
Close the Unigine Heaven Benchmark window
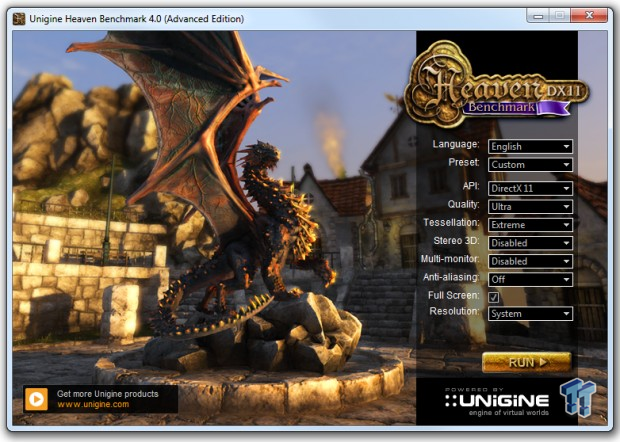click(589, 15)
